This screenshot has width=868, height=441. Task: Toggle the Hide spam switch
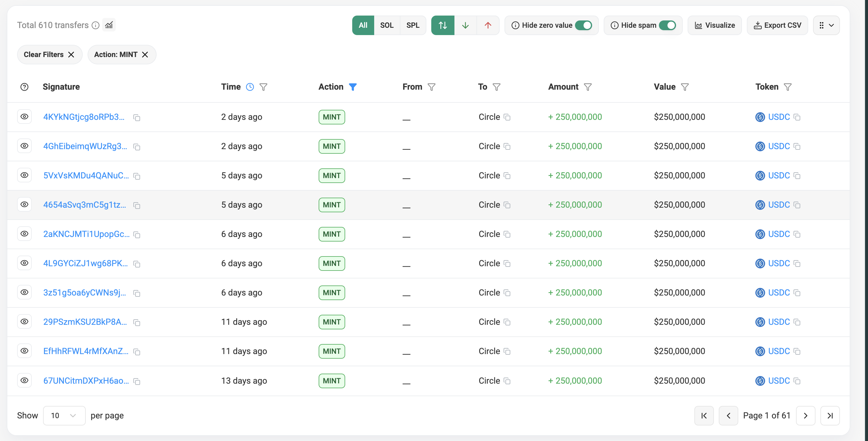667,25
